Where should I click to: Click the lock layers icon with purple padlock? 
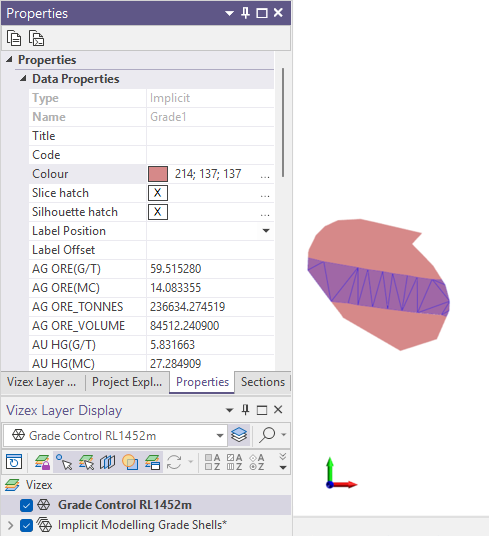point(42,462)
